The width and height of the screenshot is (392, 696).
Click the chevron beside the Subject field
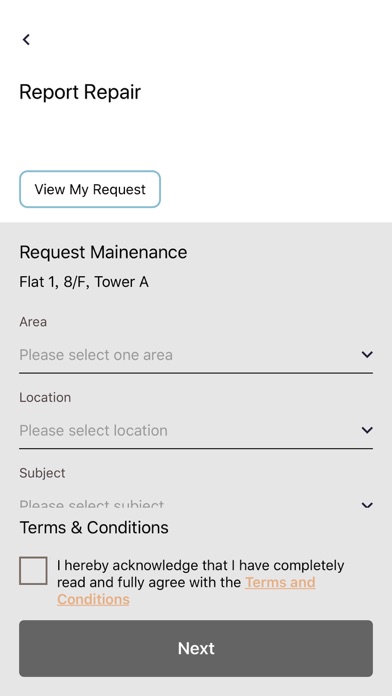click(x=367, y=505)
